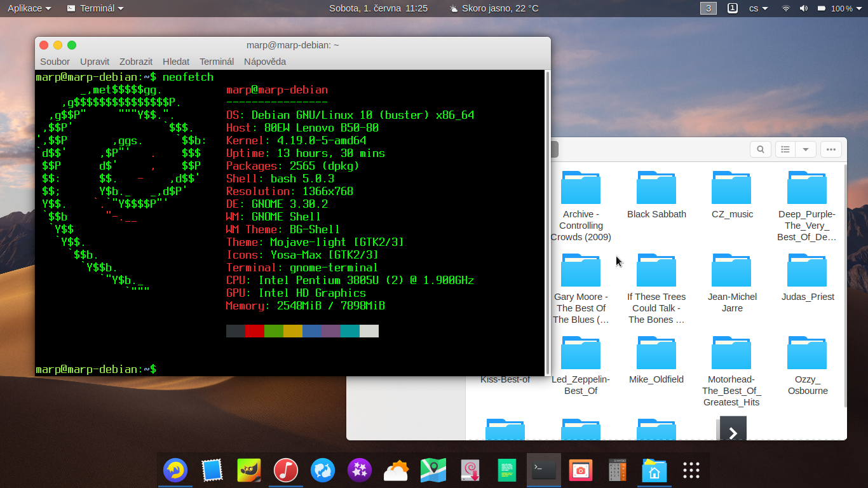Open the Nápověda menu in terminal
This screenshot has height=488, width=868.
(265, 62)
